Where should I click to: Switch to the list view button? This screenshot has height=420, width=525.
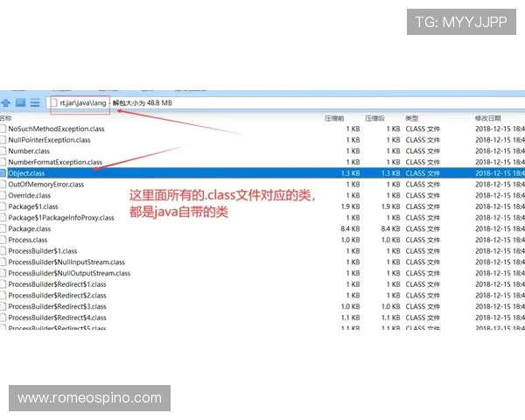tap(35, 103)
